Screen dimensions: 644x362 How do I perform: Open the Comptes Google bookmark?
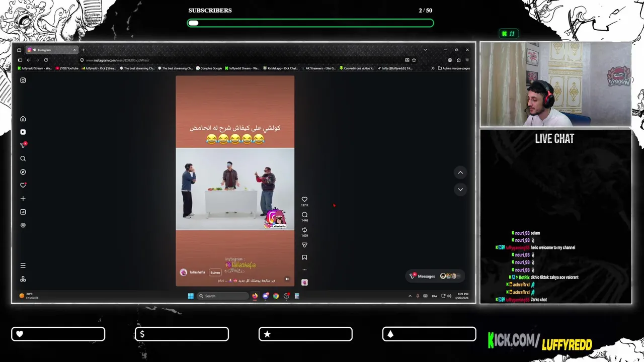(x=209, y=68)
